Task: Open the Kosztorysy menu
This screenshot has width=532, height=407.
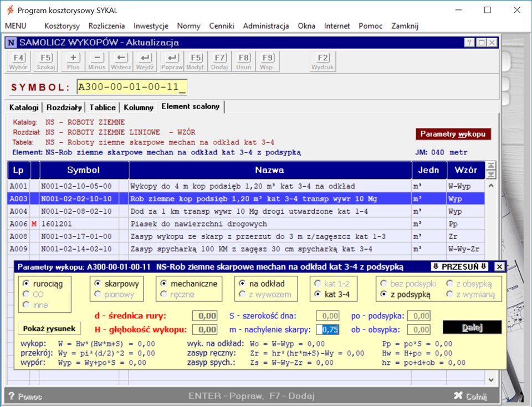Action: pos(62,25)
